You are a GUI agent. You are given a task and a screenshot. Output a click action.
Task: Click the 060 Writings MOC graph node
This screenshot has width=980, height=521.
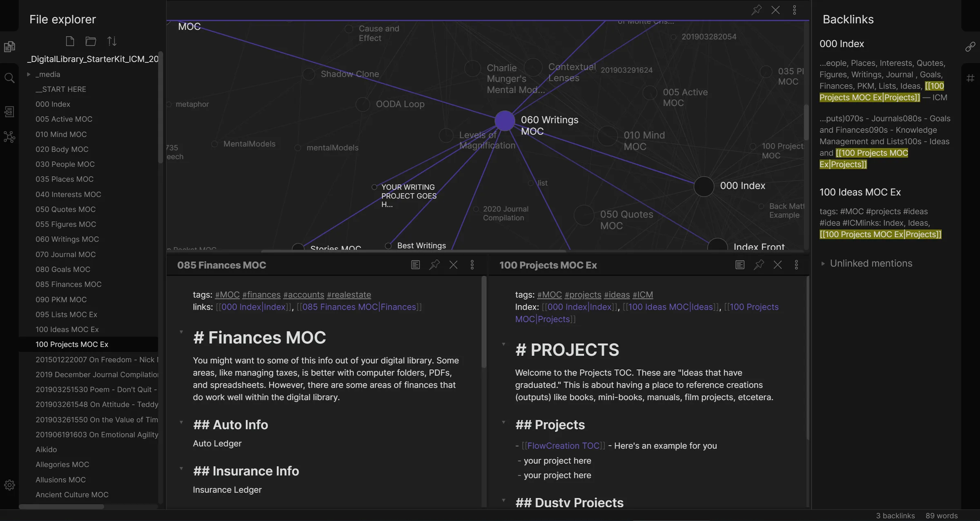click(x=504, y=121)
